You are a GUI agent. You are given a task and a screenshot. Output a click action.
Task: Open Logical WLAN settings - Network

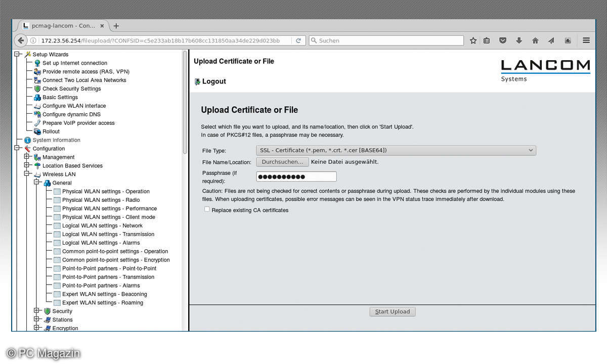click(x=102, y=226)
